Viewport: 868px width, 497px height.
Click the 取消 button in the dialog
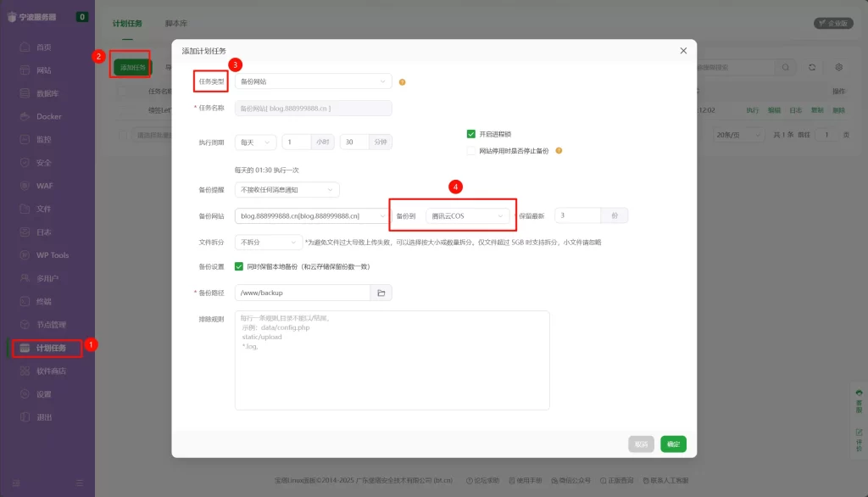pyautogui.click(x=642, y=444)
